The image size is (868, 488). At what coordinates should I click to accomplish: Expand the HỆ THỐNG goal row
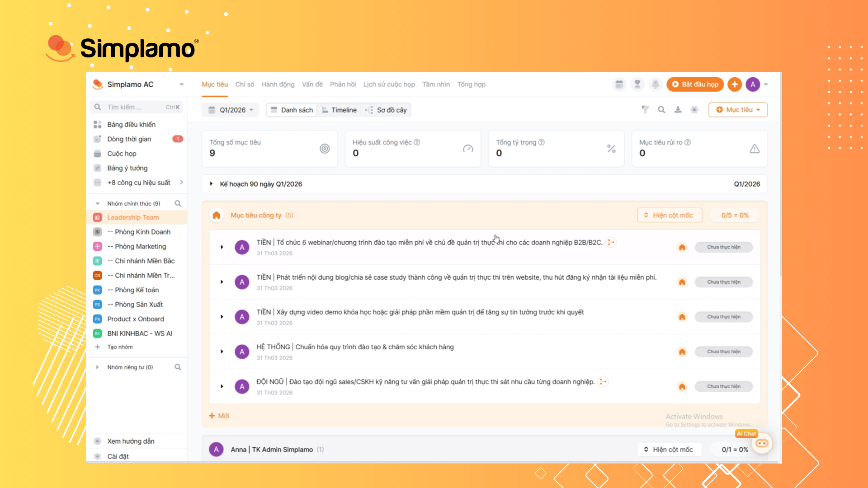coord(222,352)
